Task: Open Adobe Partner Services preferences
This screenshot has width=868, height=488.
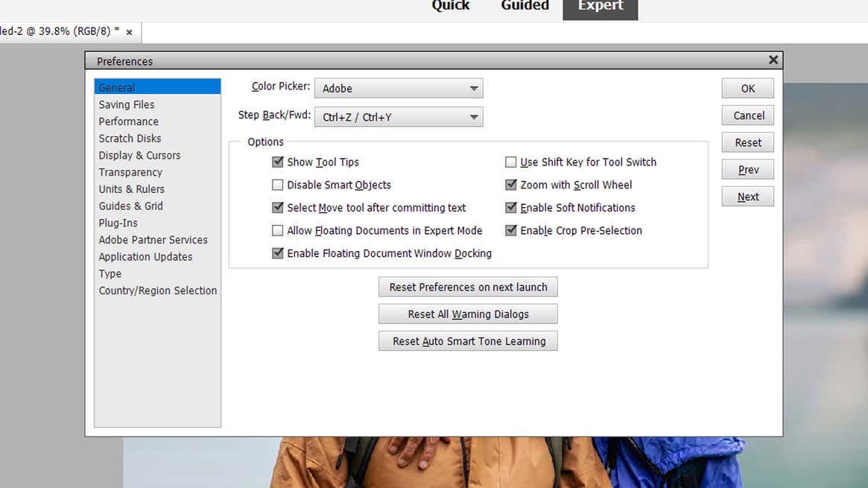Action: tap(153, 240)
